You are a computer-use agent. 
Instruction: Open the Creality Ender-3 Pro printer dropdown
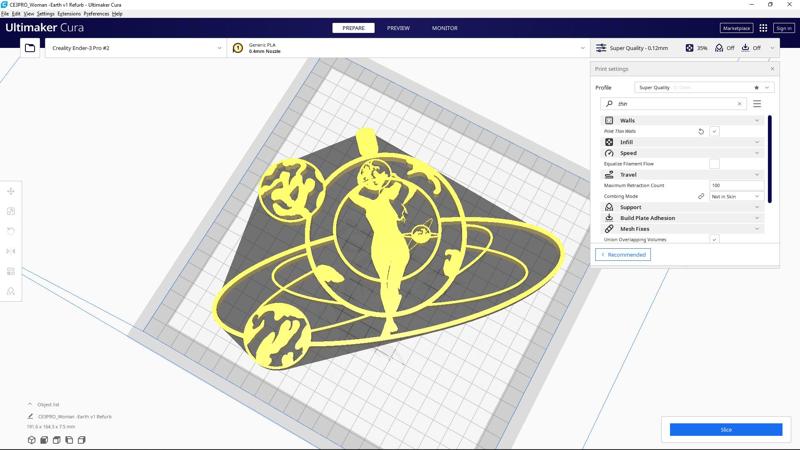tap(136, 48)
